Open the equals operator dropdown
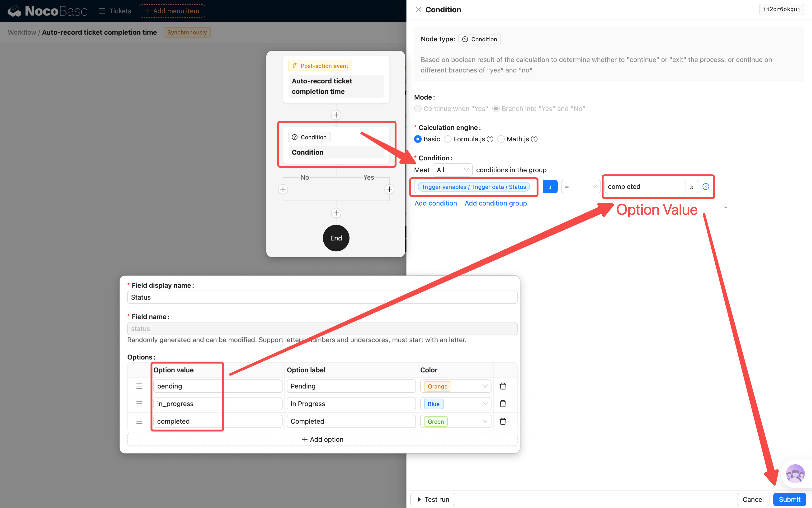This screenshot has width=812, height=508. click(x=581, y=187)
